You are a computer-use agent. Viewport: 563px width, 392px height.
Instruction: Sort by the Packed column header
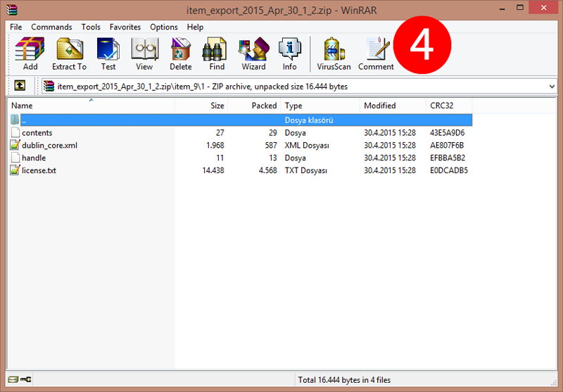coord(254,106)
